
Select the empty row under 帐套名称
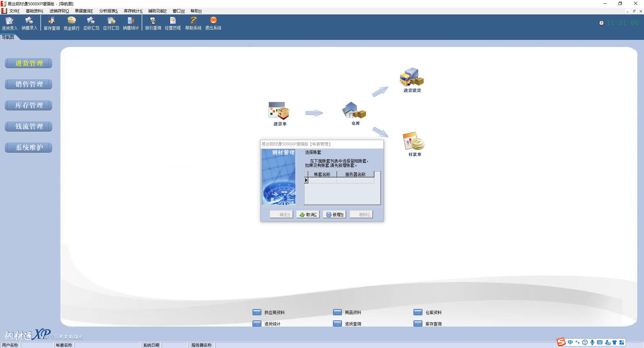pyautogui.click(x=322, y=180)
